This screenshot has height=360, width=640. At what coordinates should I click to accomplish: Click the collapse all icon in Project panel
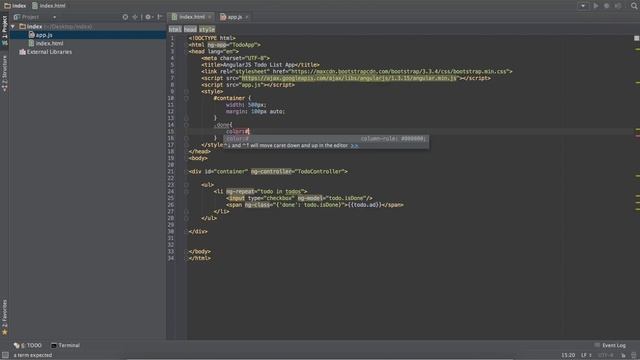pos(135,17)
